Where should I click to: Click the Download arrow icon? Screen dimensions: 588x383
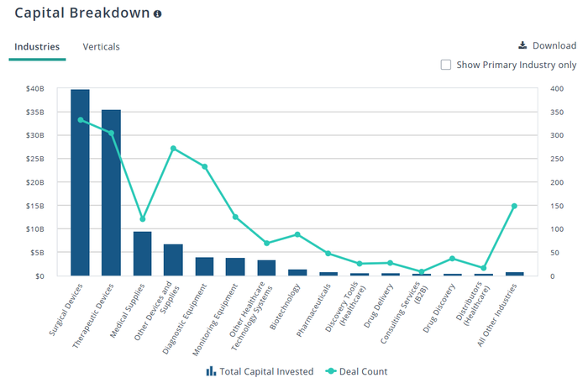pyautogui.click(x=522, y=45)
